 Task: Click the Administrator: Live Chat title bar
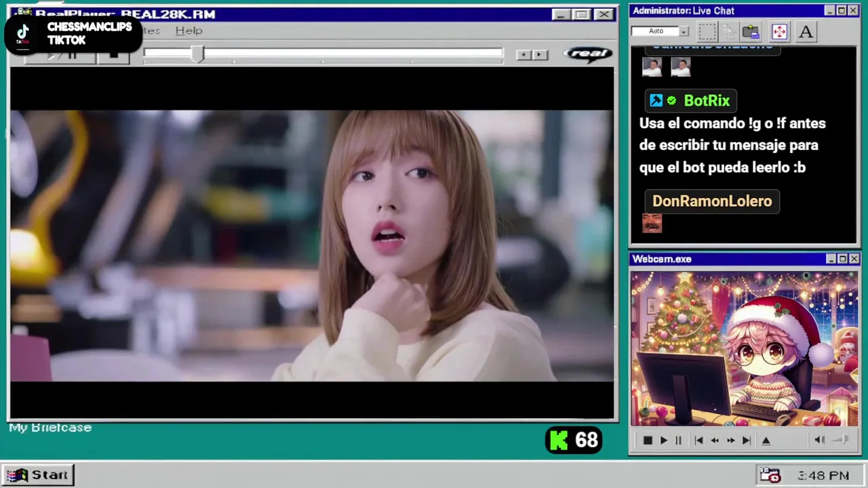point(744,11)
